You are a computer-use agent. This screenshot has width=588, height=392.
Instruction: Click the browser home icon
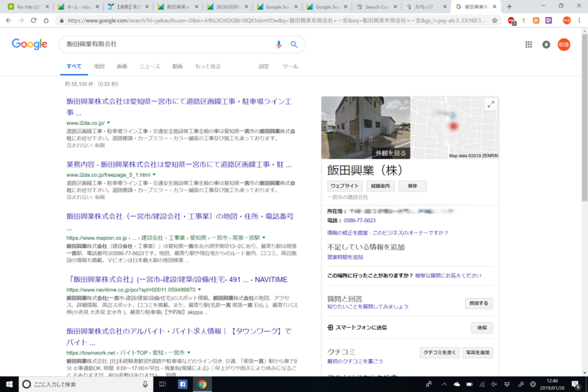click(x=46, y=21)
